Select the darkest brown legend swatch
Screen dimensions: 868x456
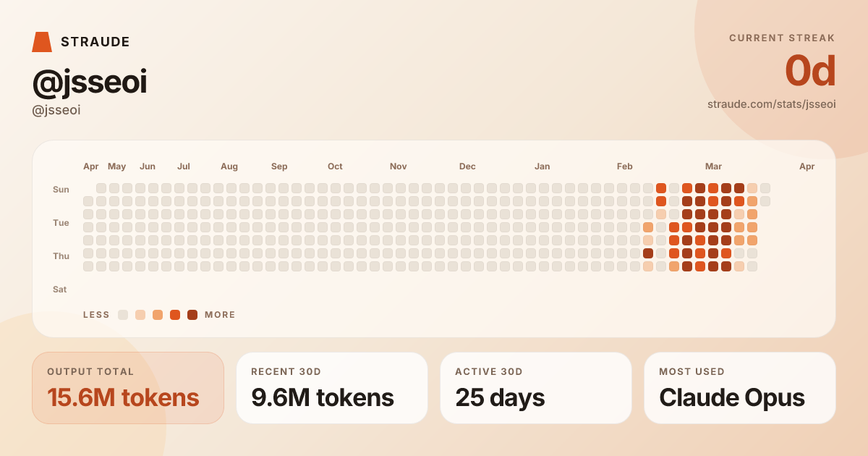coord(192,315)
